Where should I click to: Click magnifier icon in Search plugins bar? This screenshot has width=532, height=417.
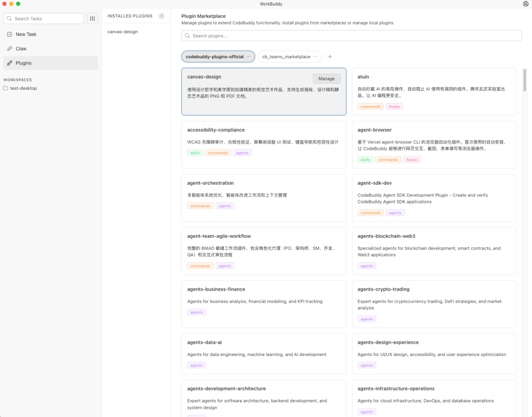187,36
